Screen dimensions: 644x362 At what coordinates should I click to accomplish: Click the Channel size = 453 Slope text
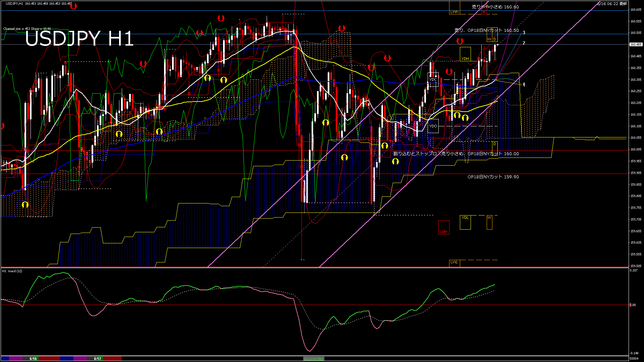tap(27, 29)
